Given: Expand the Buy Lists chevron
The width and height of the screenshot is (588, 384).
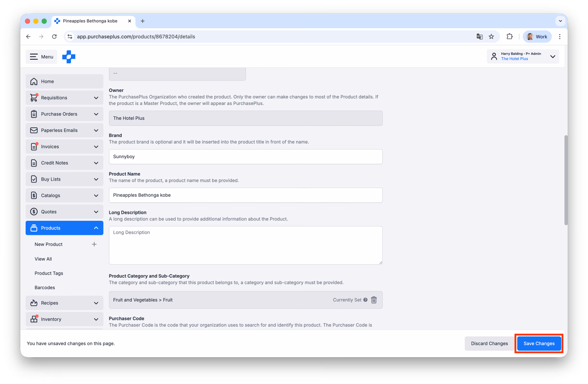Looking at the screenshot, I should [96, 179].
